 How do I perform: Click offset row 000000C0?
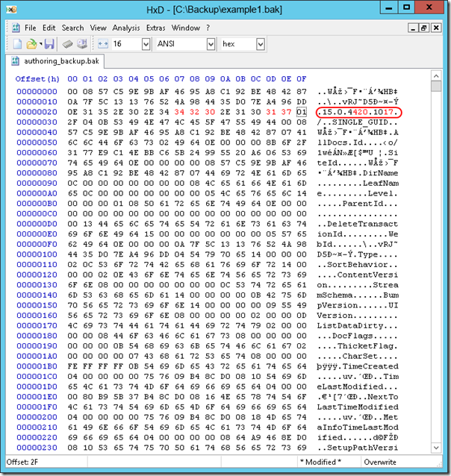(37, 213)
